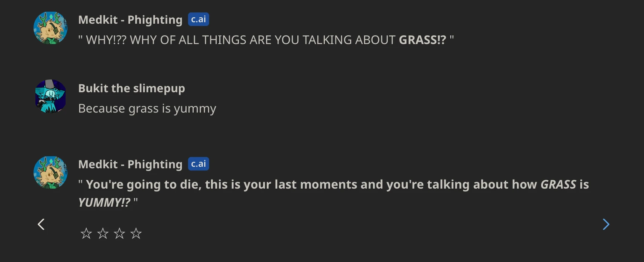Click Bukit's message saying grass is yummy

[x=147, y=108]
